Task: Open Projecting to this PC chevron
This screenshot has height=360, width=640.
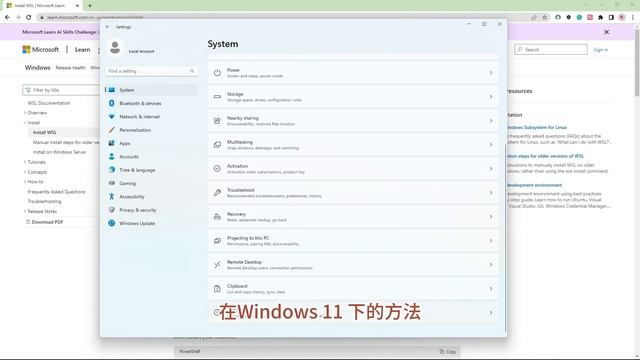Action: [491, 241]
